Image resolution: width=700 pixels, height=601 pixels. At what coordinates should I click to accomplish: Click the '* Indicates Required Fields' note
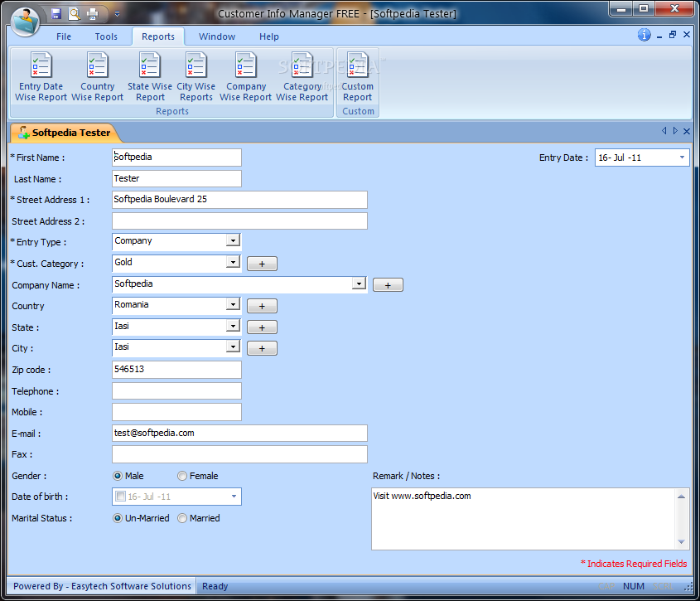(634, 564)
